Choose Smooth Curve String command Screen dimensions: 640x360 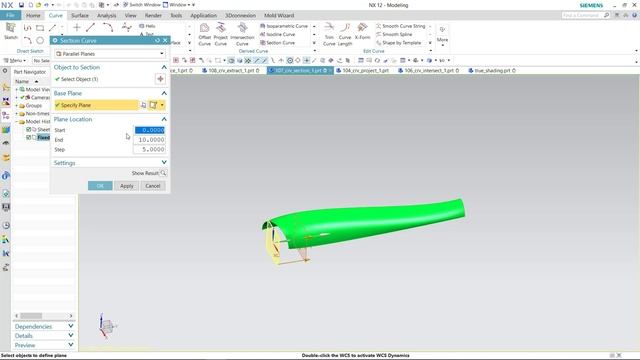coord(400,26)
